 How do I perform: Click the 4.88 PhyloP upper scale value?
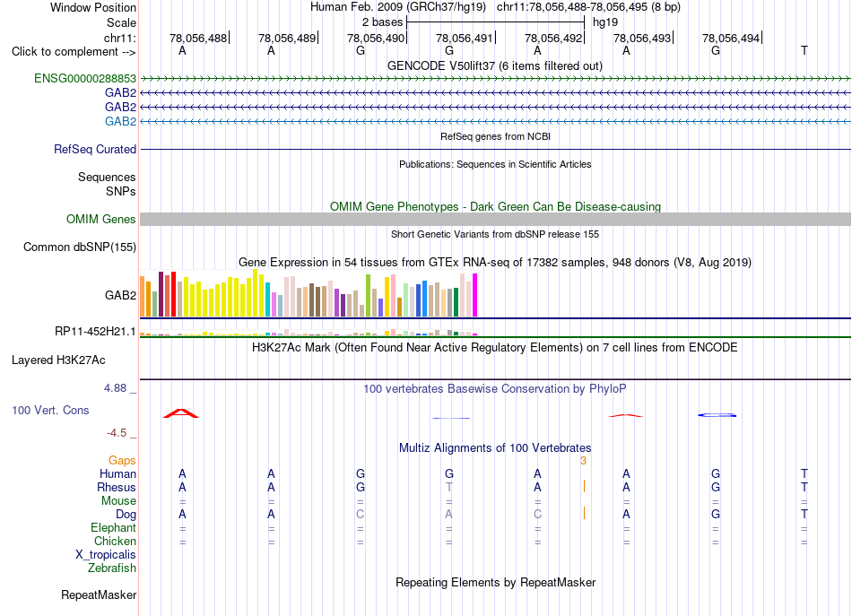point(115,388)
